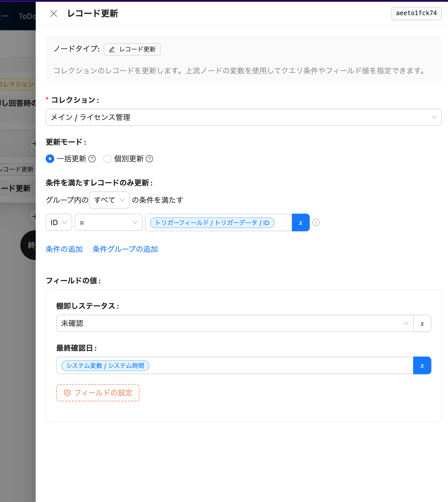
Task: Click the x variable button beside 棚卸しステータス
Action: tap(422, 323)
